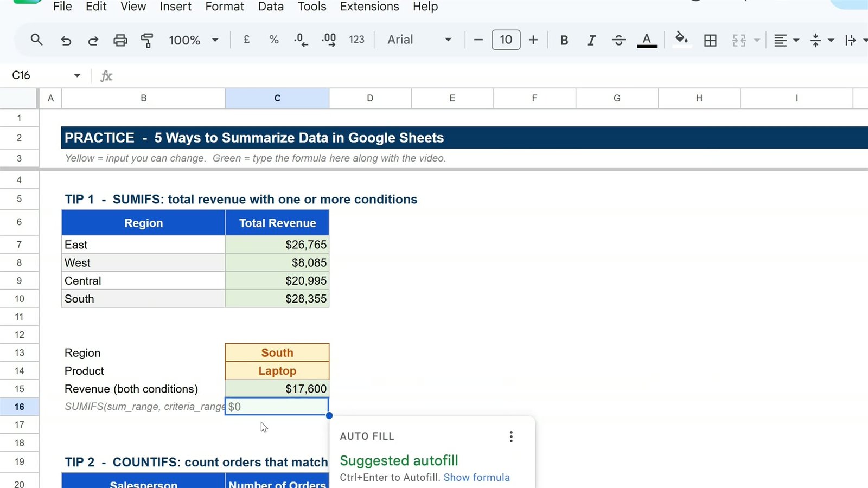Image resolution: width=868 pixels, height=488 pixels.
Task: Format as percent icon
Action: click(x=274, y=40)
